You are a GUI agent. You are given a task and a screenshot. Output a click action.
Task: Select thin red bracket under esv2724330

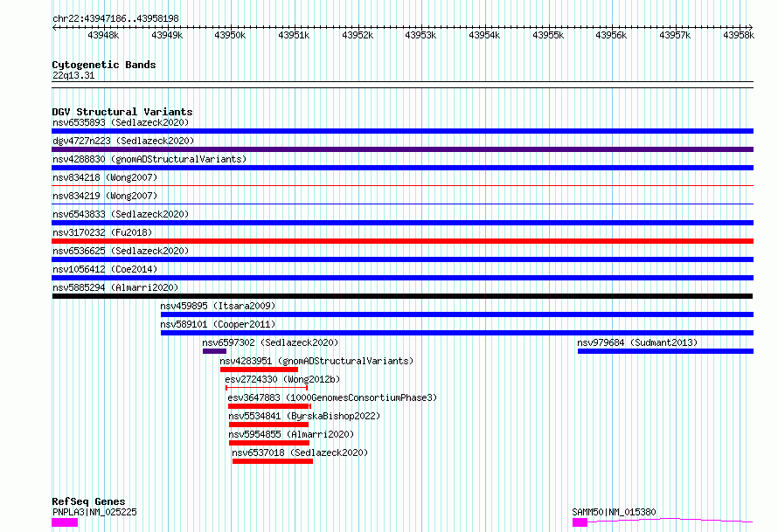(267, 388)
